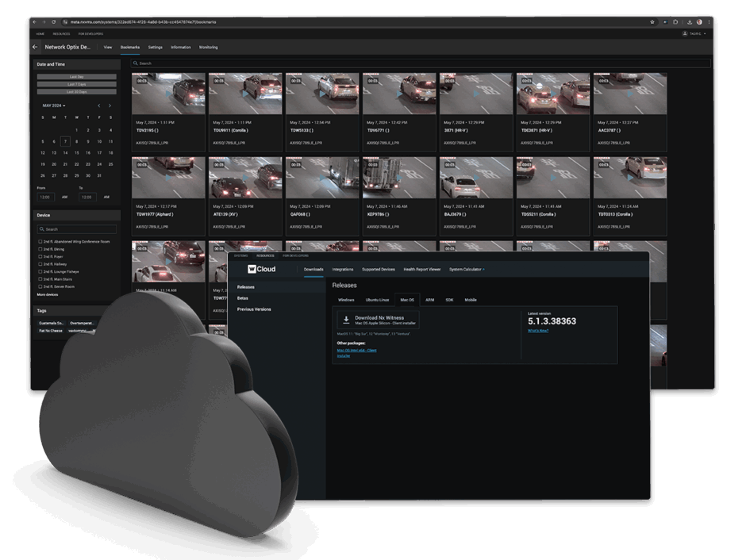The width and height of the screenshot is (746, 560).
Task: Enable the 2nd fl. Hallway checkbox
Action: click(x=40, y=264)
